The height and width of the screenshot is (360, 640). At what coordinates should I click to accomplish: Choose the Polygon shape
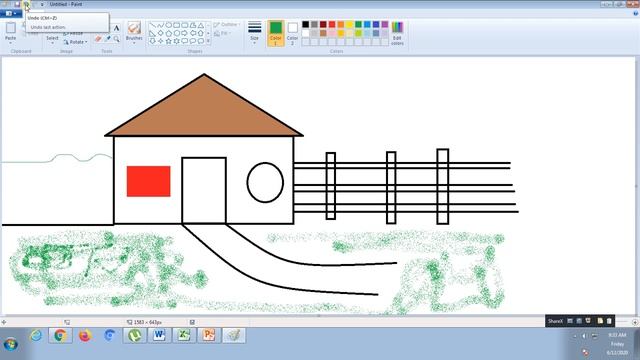[193, 25]
